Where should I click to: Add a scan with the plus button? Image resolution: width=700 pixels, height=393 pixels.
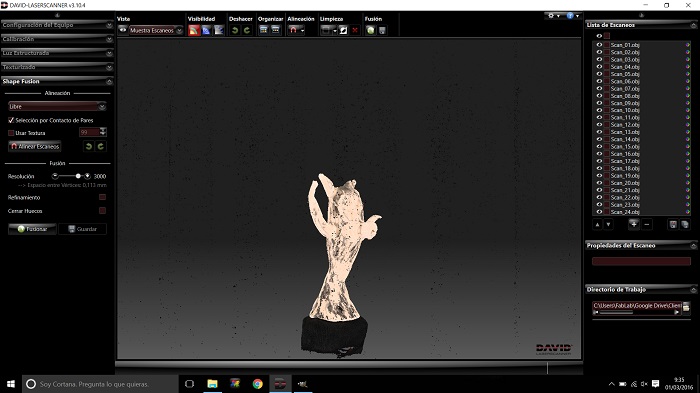[x=633, y=224]
